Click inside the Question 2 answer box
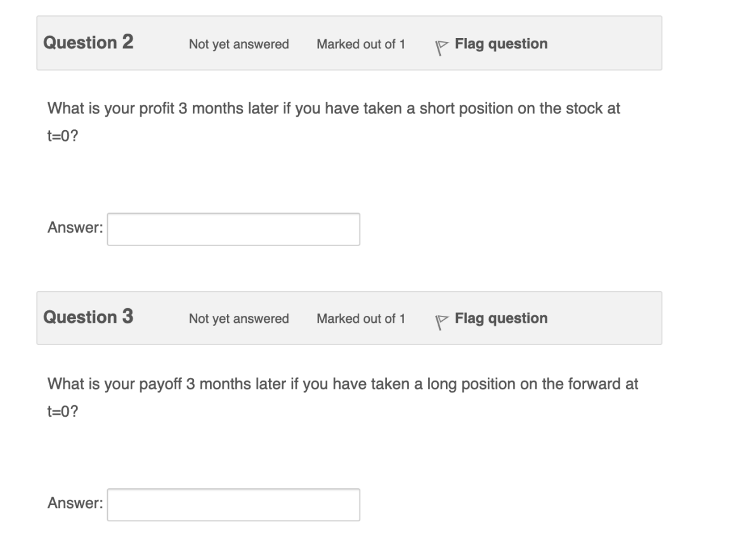Screen dimensions: 744x560 click(233, 229)
